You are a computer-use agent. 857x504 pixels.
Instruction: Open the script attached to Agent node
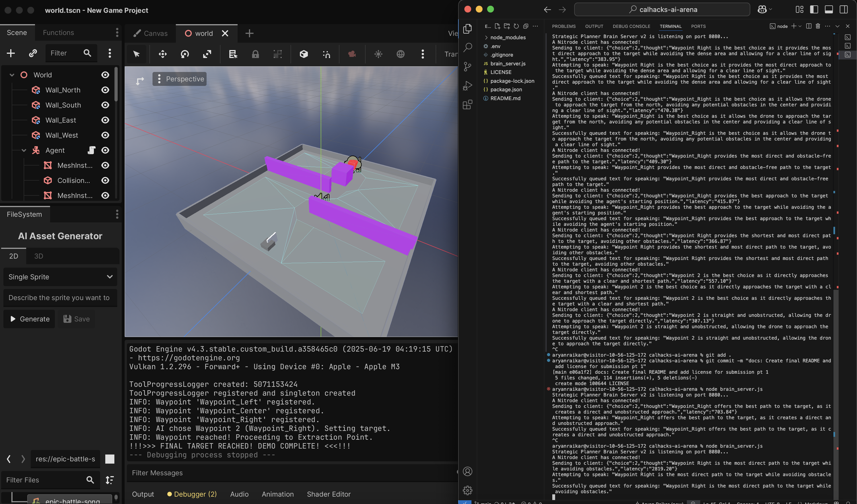tap(91, 150)
